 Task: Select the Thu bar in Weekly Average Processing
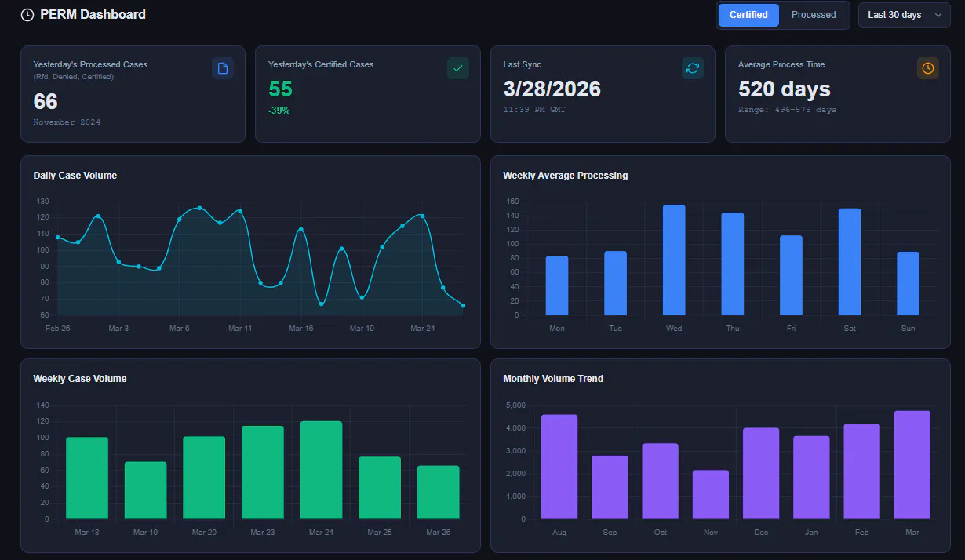coord(733,264)
